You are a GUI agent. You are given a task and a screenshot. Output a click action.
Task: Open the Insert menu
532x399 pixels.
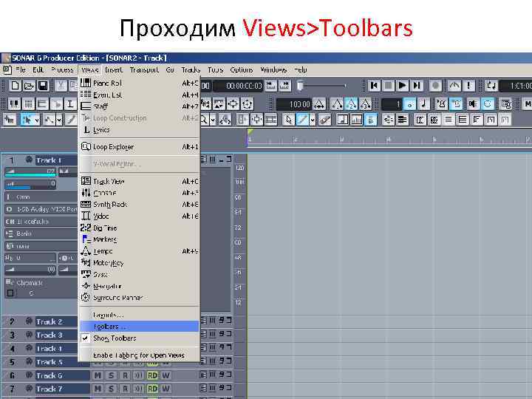pos(114,70)
